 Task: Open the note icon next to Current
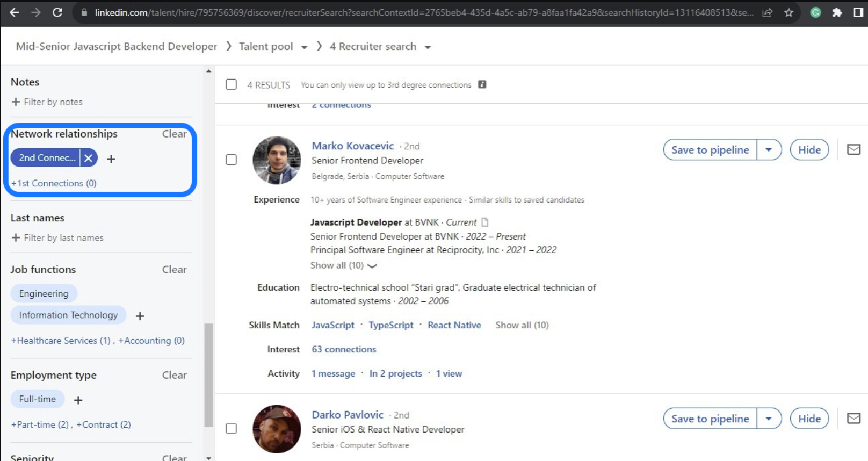click(485, 222)
